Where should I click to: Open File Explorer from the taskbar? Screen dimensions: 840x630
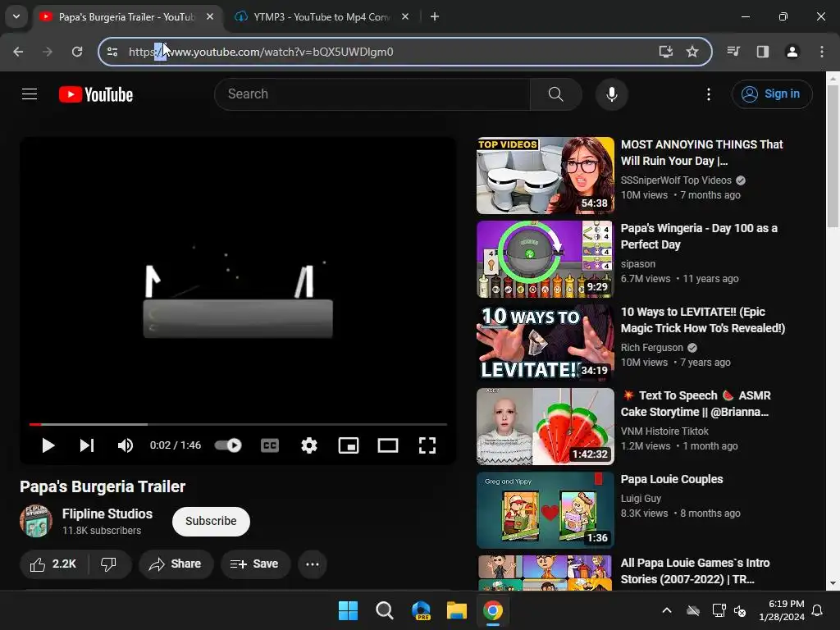(x=457, y=610)
